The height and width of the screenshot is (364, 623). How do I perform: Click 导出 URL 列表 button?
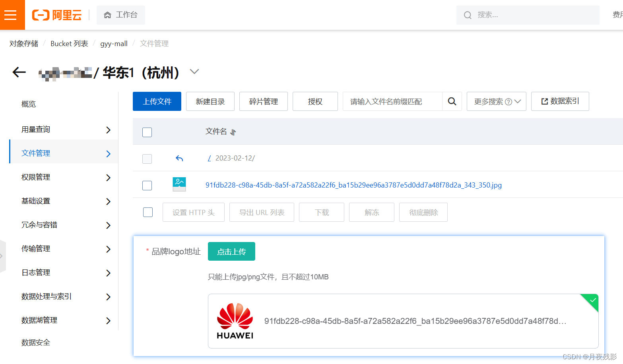(x=262, y=212)
